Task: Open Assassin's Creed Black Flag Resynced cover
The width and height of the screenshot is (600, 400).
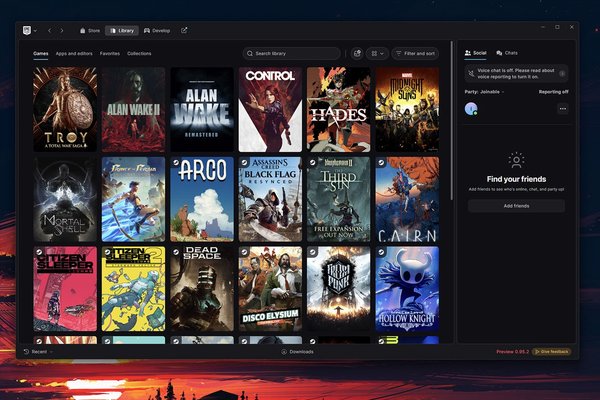Action: pos(270,199)
